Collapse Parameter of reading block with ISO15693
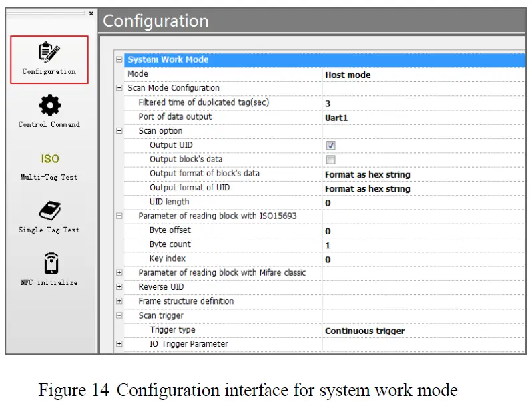Viewport: 532px width, 402px height. point(119,216)
